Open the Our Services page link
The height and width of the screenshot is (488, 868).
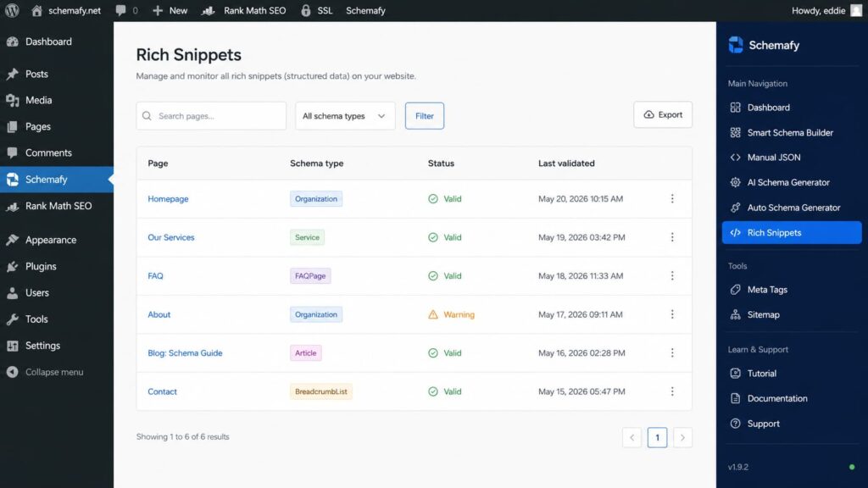point(171,237)
